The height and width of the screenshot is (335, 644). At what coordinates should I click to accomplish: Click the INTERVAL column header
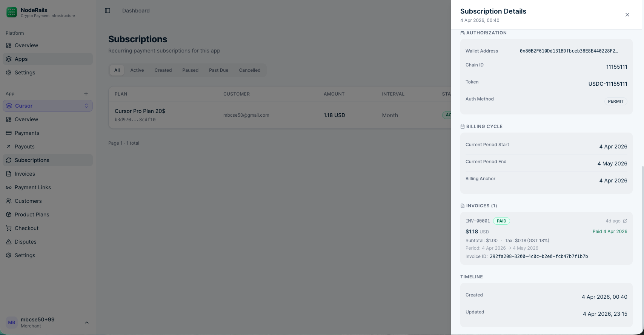click(x=393, y=94)
